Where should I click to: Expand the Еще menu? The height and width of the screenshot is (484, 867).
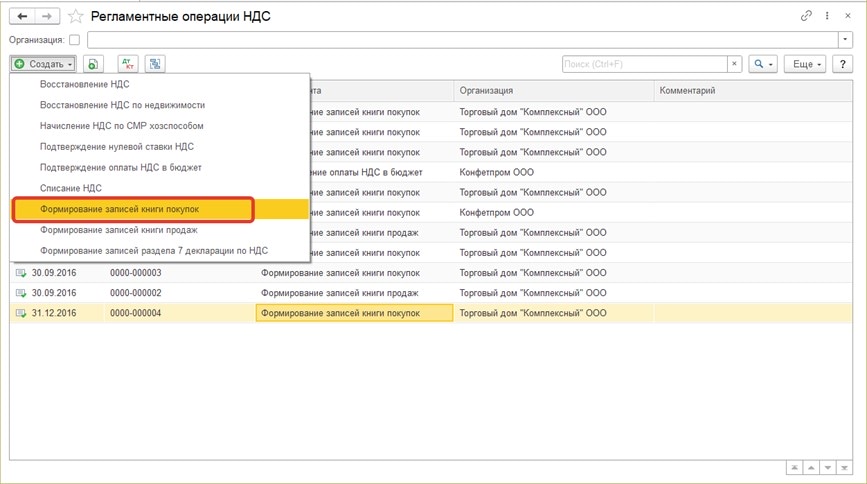804,64
